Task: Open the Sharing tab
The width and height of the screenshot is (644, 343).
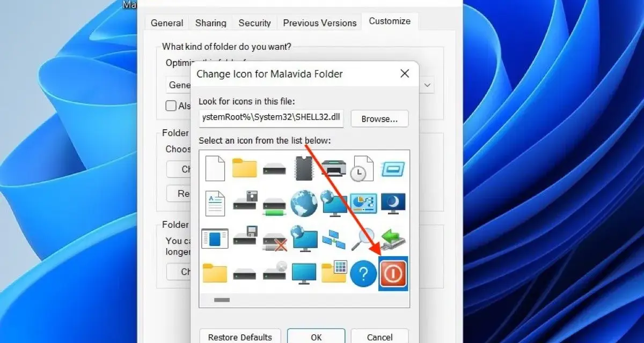Action: 211,23
